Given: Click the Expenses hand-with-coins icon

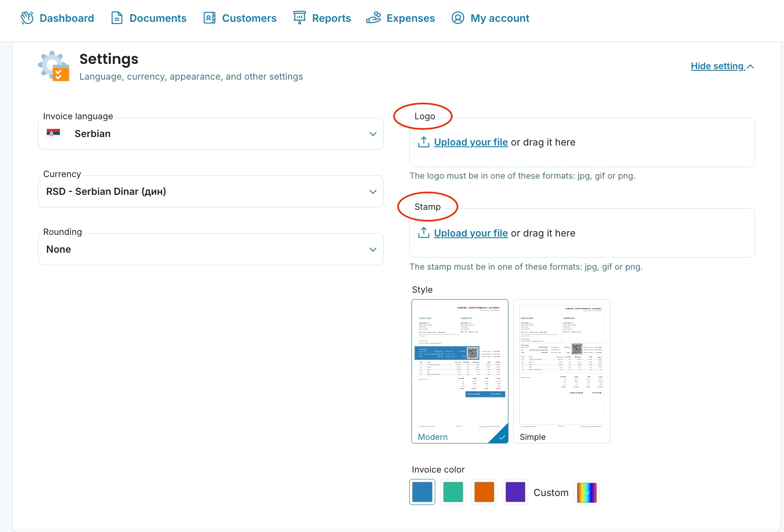Looking at the screenshot, I should tap(373, 18).
